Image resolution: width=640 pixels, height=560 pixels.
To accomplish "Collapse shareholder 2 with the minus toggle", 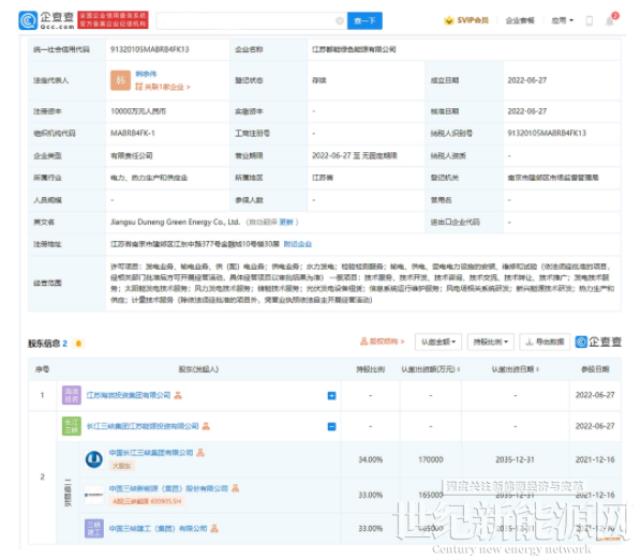I will click(x=332, y=427).
